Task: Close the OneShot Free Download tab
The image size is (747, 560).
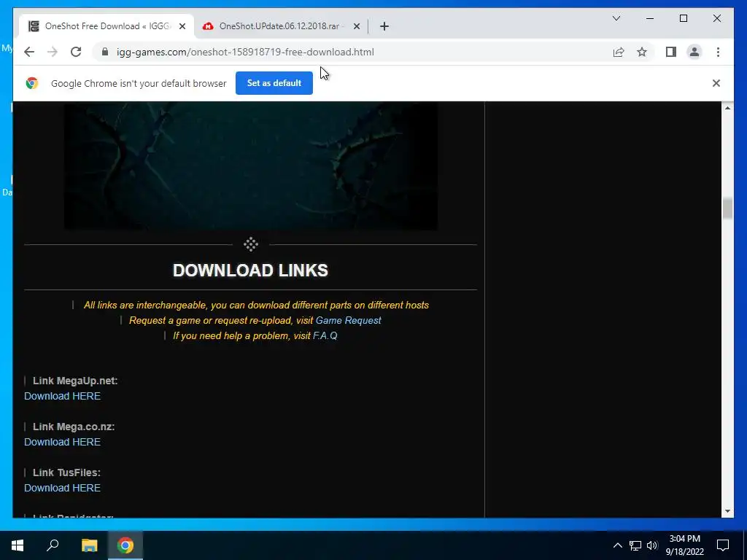Action: click(182, 26)
